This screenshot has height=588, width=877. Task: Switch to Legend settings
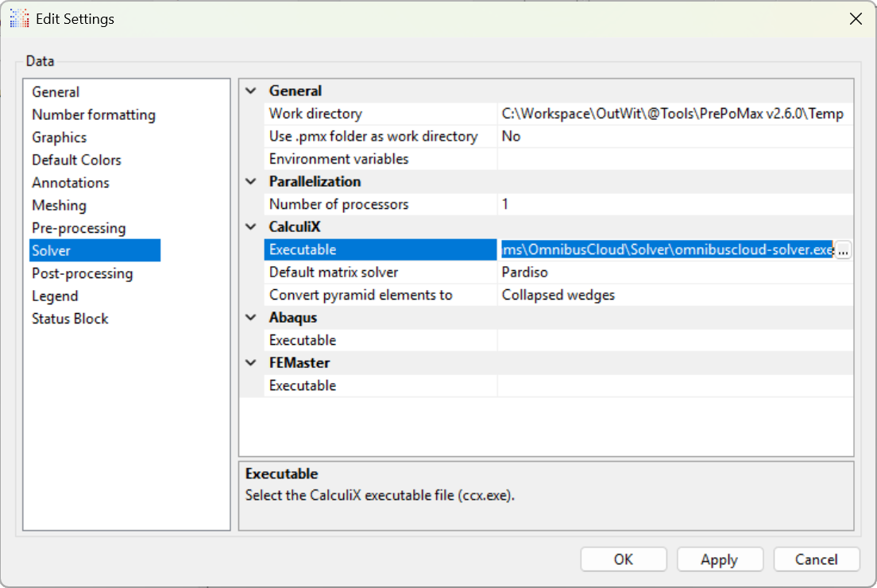[x=55, y=296]
